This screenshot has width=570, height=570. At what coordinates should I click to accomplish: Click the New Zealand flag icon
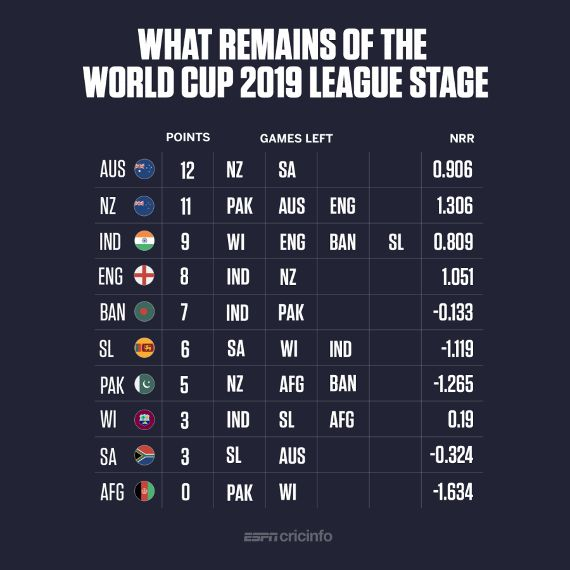[x=144, y=206]
